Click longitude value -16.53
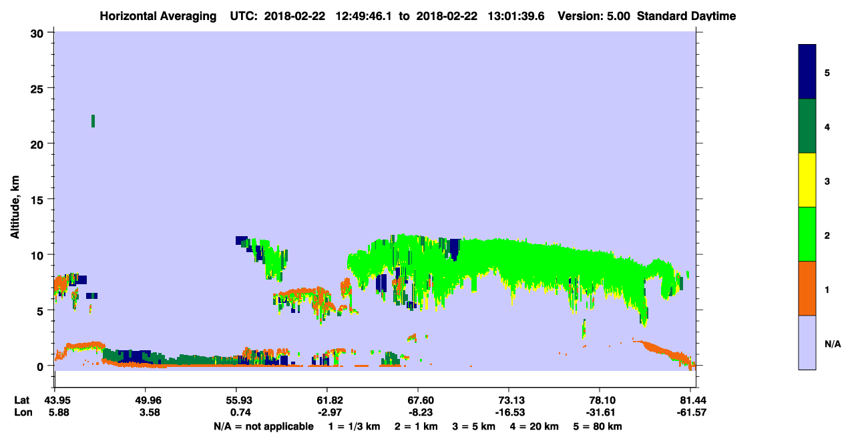This screenshot has height=445, width=868. pos(509,412)
